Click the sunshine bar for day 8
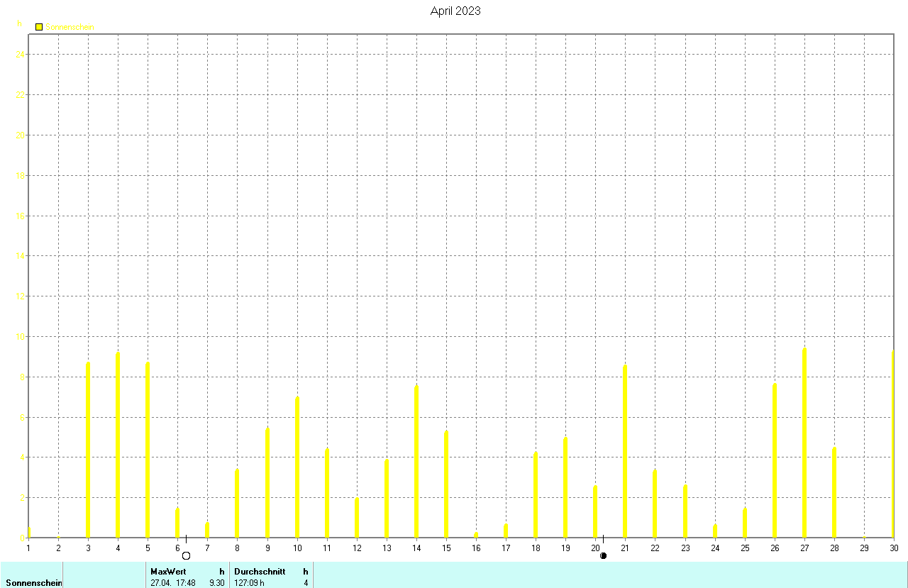908x588 pixels. pos(237,503)
